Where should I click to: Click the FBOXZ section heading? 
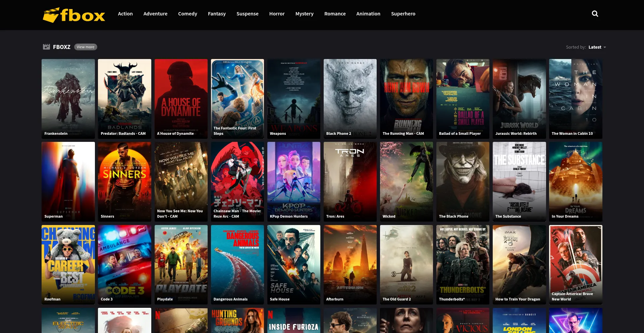pyautogui.click(x=62, y=47)
